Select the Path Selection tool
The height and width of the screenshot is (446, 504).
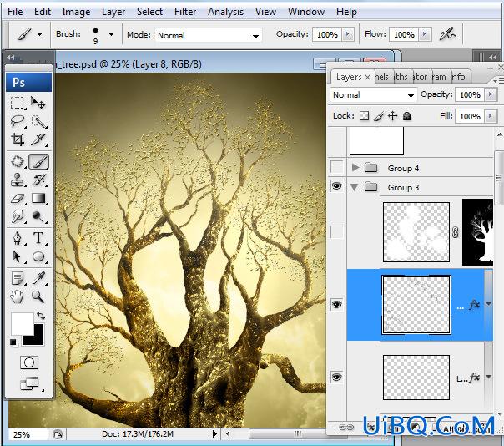[18, 256]
